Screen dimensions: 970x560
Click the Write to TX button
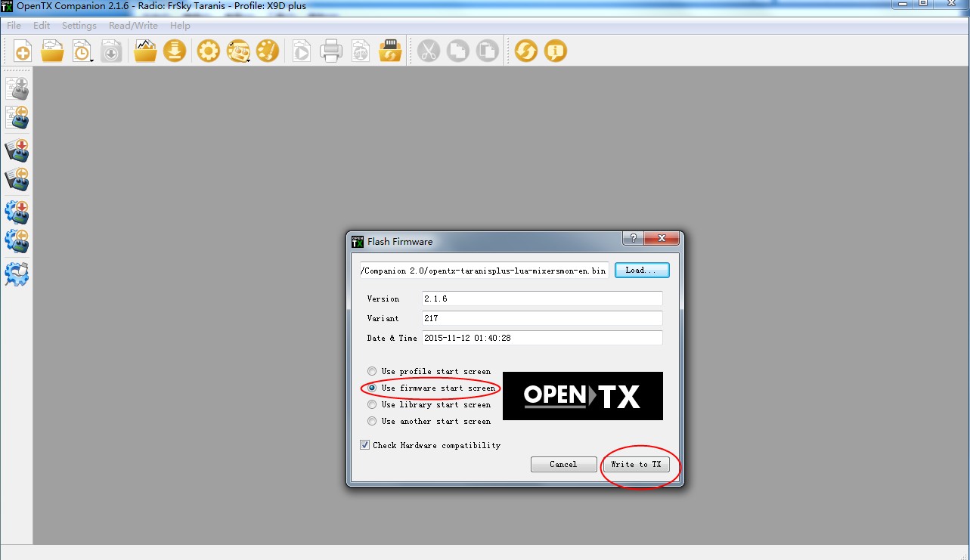[636, 464]
